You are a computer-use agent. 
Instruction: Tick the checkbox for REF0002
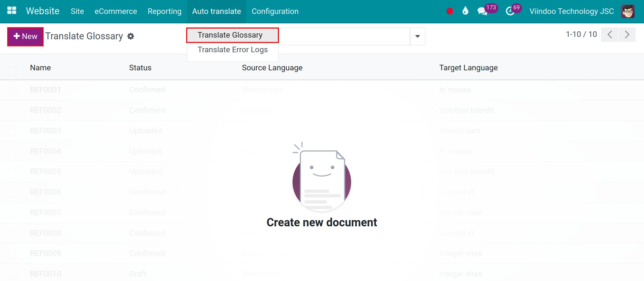point(12,112)
